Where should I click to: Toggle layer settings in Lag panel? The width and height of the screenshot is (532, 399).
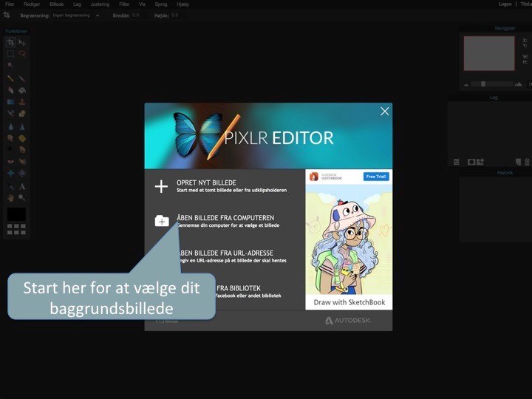(457, 162)
